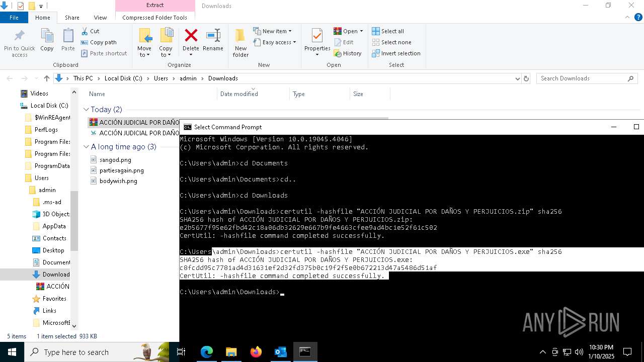Open the New item dropdown

pyautogui.click(x=272, y=31)
